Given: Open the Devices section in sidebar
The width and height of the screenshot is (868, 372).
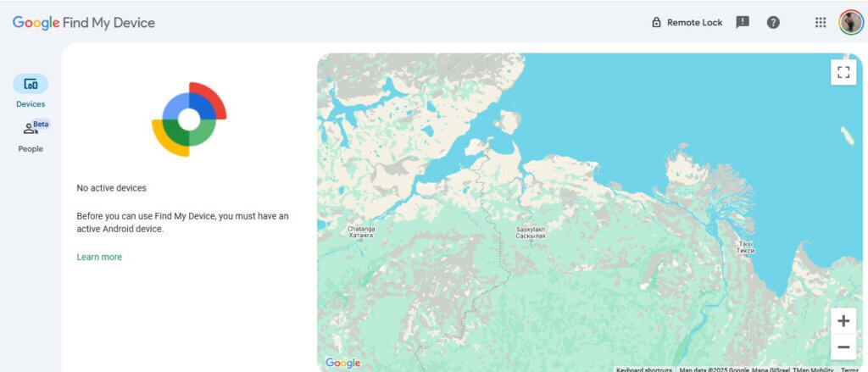Looking at the screenshot, I should 31,92.
